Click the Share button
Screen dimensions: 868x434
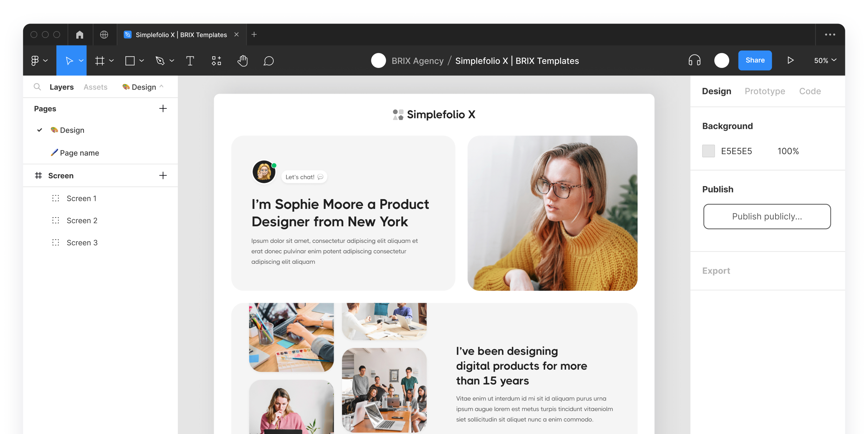tap(754, 60)
